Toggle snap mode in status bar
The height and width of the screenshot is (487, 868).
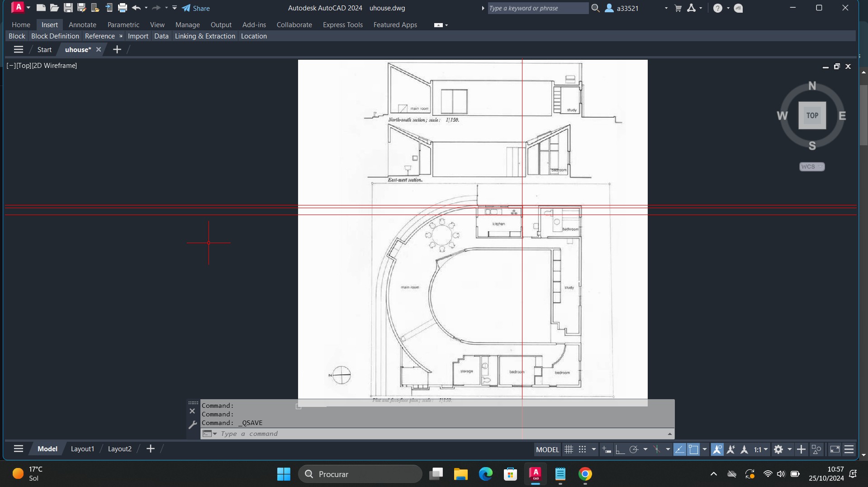tap(582, 449)
